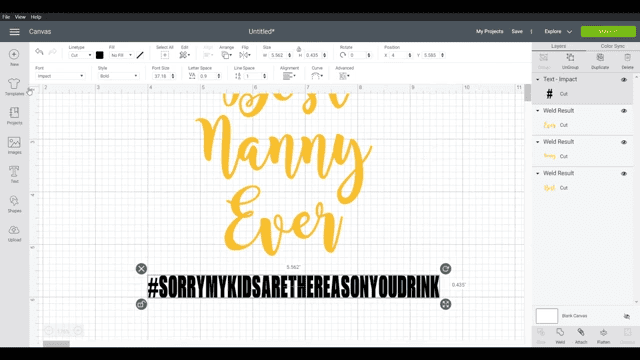The width and height of the screenshot is (640, 360).
Task: Open the Edit scissors menu
Action: [x=184, y=55]
